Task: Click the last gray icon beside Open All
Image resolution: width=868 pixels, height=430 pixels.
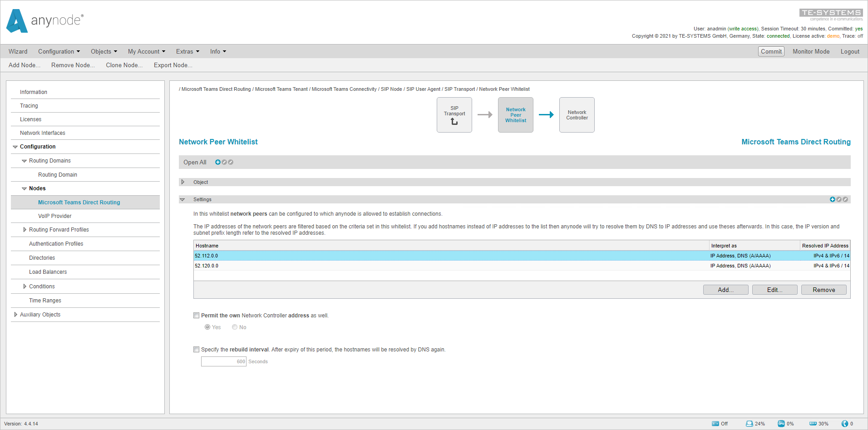Action: pos(231,162)
